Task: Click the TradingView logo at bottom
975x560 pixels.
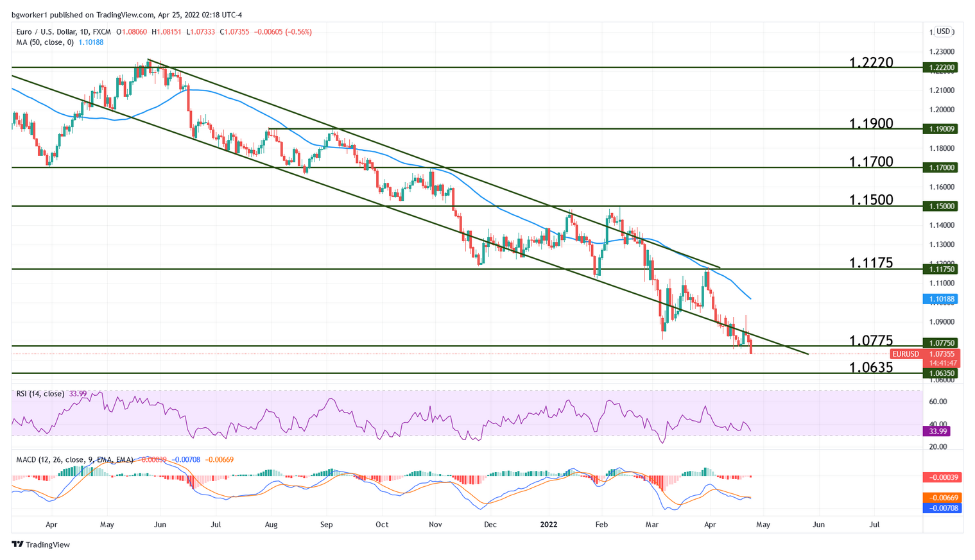Action: [x=40, y=545]
